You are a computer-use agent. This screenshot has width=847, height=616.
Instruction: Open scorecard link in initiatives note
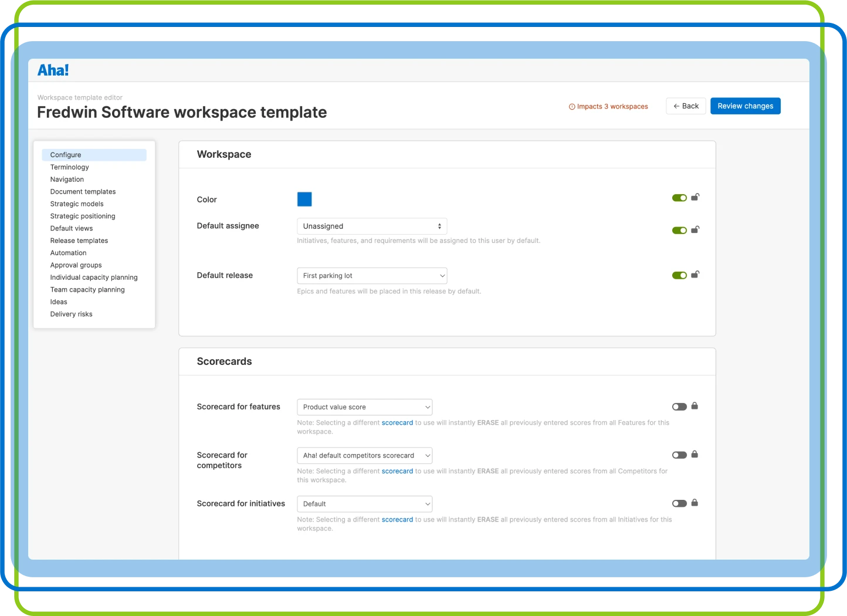[397, 520]
